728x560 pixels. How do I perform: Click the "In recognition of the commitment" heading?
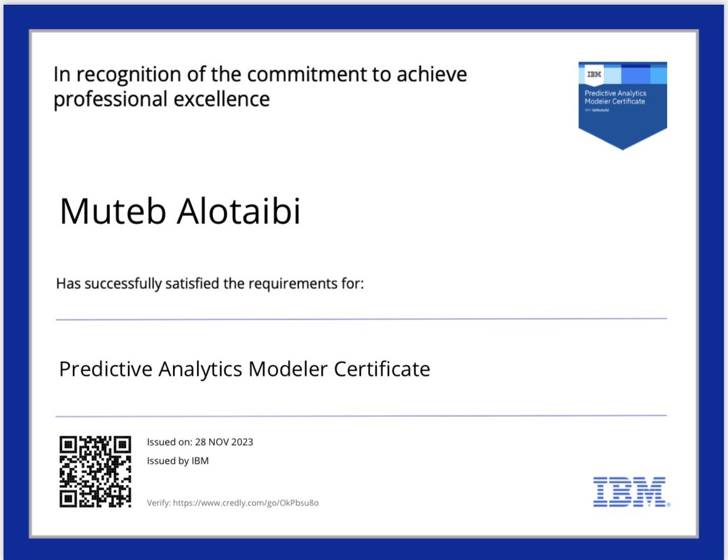tap(260, 74)
